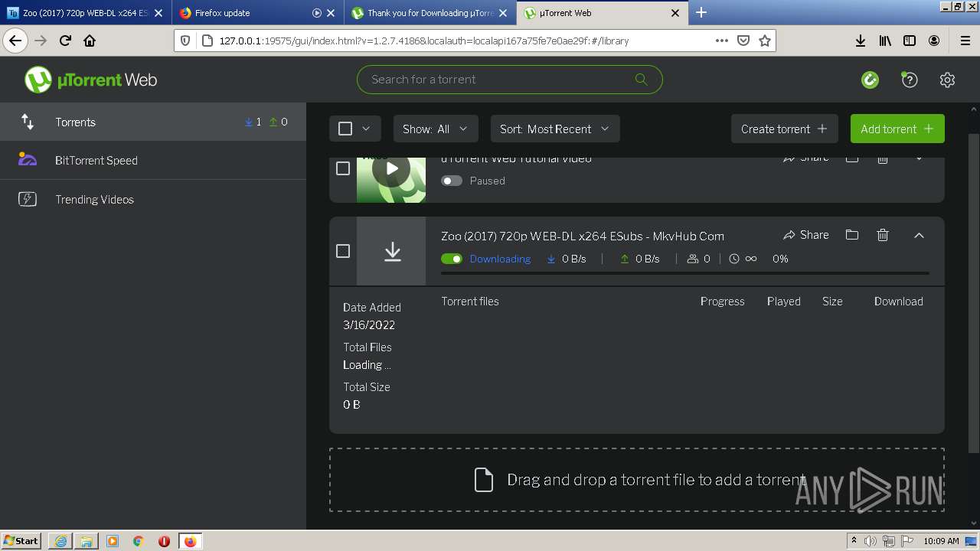Open the settings gear icon
Screen dimensions: 980x551
(x=947, y=80)
